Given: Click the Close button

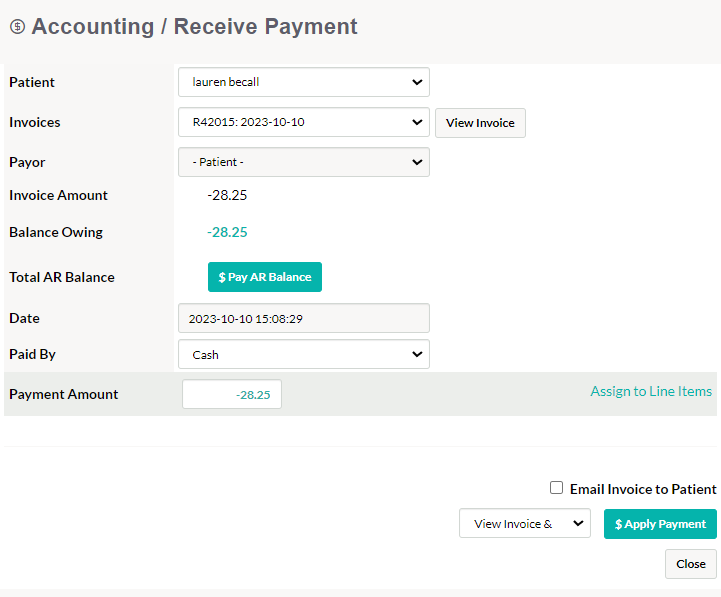Looking at the screenshot, I should pos(691,564).
